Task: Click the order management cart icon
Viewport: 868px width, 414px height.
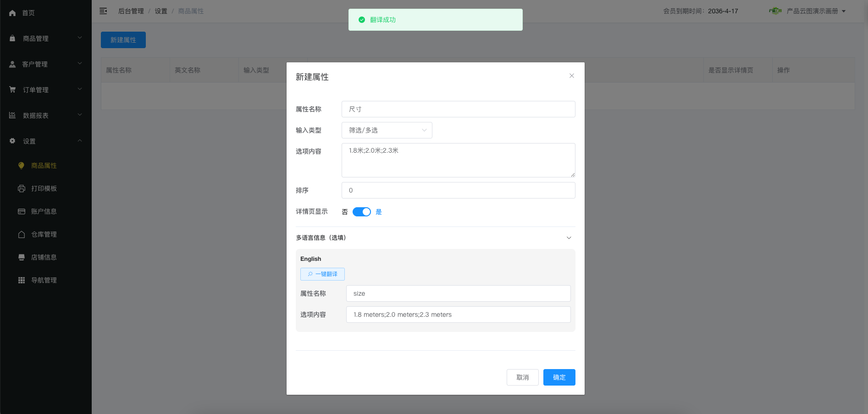Action: click(x=12, y=90)
